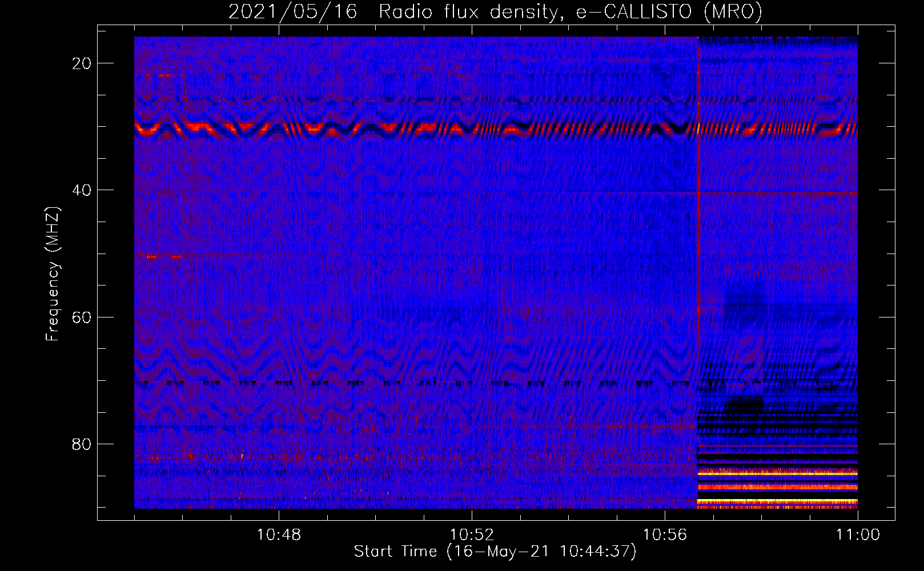
Task: Click the '10:48' time tick label
Action: pos(279,535)
